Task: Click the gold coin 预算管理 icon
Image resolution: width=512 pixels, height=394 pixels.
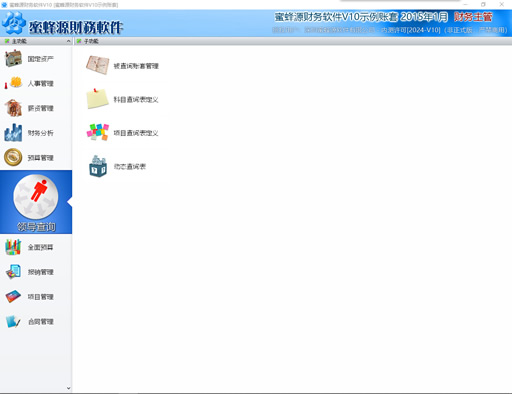Action: pos(13,157)
